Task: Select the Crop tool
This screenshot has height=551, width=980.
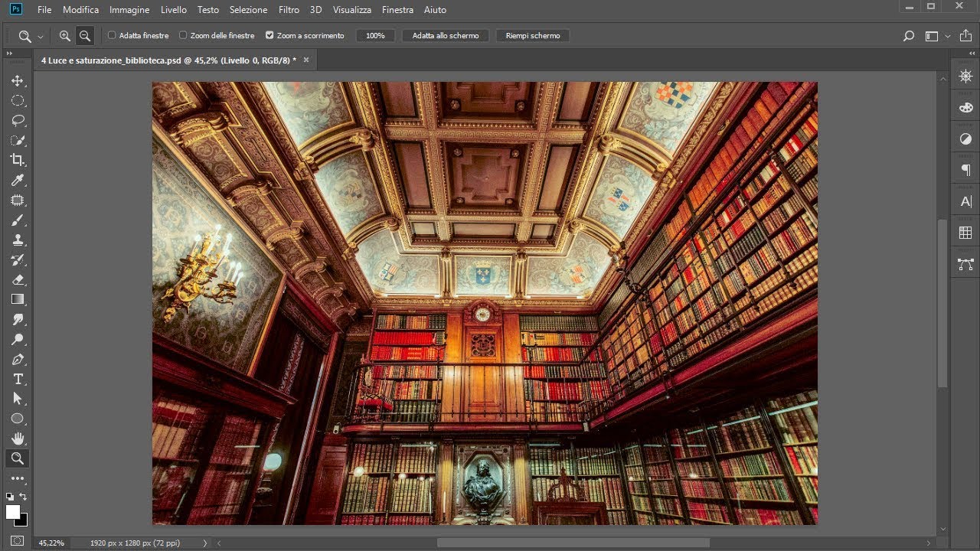Action: point(17,160)
